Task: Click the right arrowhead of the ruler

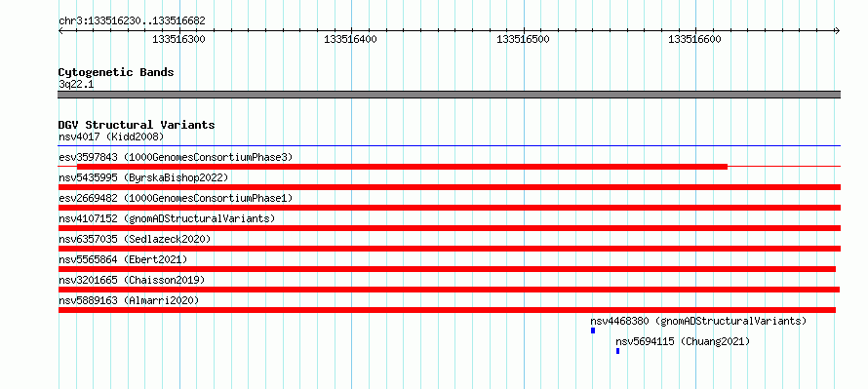Action: pyautogui.click(x=838, y=31)
